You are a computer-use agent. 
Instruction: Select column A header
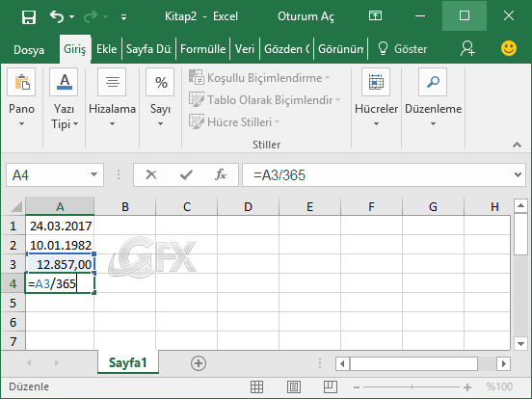(x=60, y=206)
